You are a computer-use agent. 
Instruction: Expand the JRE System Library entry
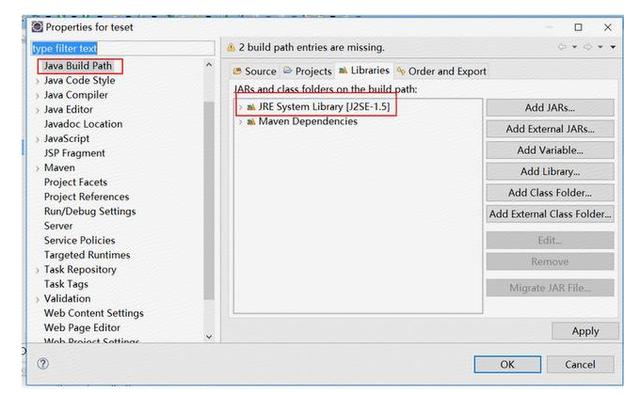[240, 107]
